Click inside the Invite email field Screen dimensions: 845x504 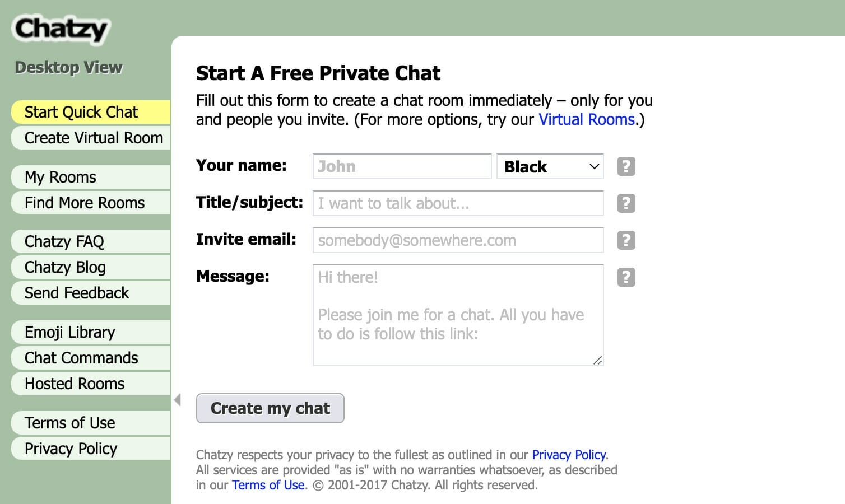click(457, 240)
